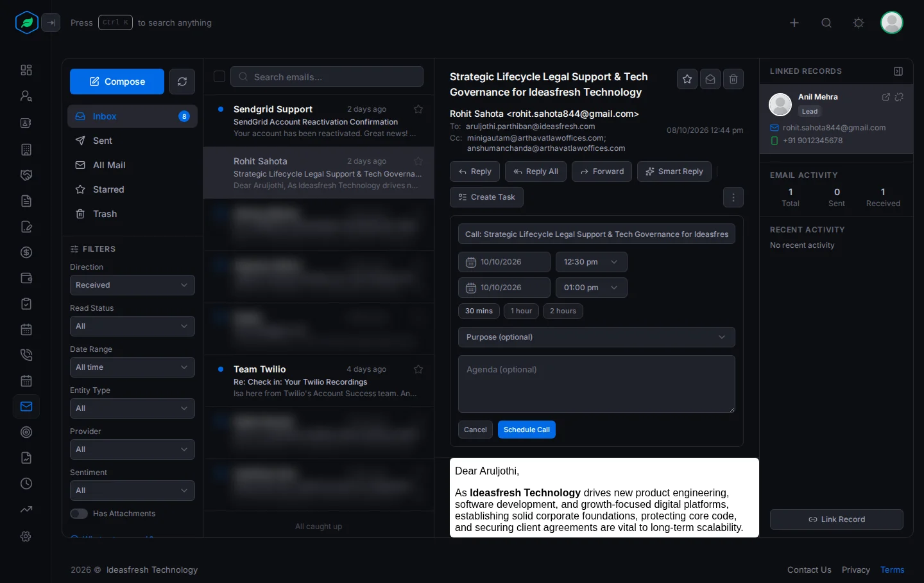924x583 pixels.
Task: Click the Forward button
Action: pyautogui.click(x=602, y=171)
